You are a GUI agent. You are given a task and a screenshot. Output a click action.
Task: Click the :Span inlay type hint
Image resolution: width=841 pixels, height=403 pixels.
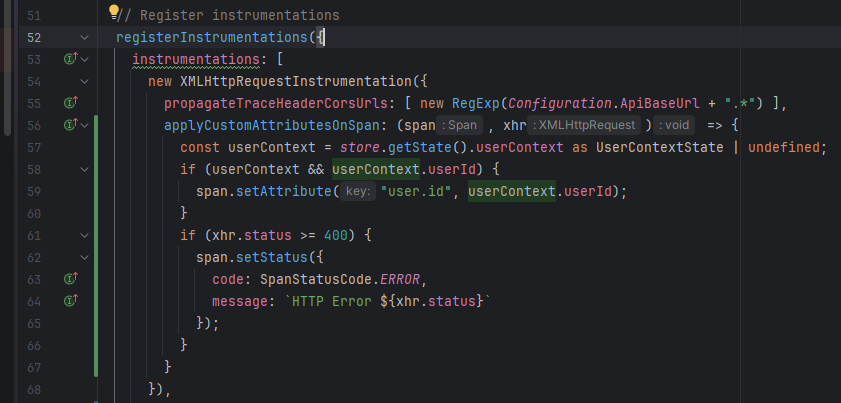click(460, 126)
